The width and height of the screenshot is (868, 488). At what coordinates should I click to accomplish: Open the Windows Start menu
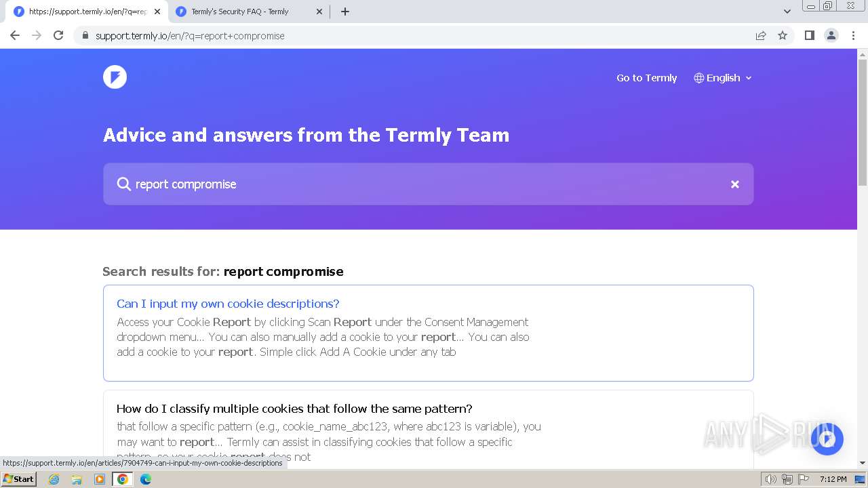(x=19, y=479)
